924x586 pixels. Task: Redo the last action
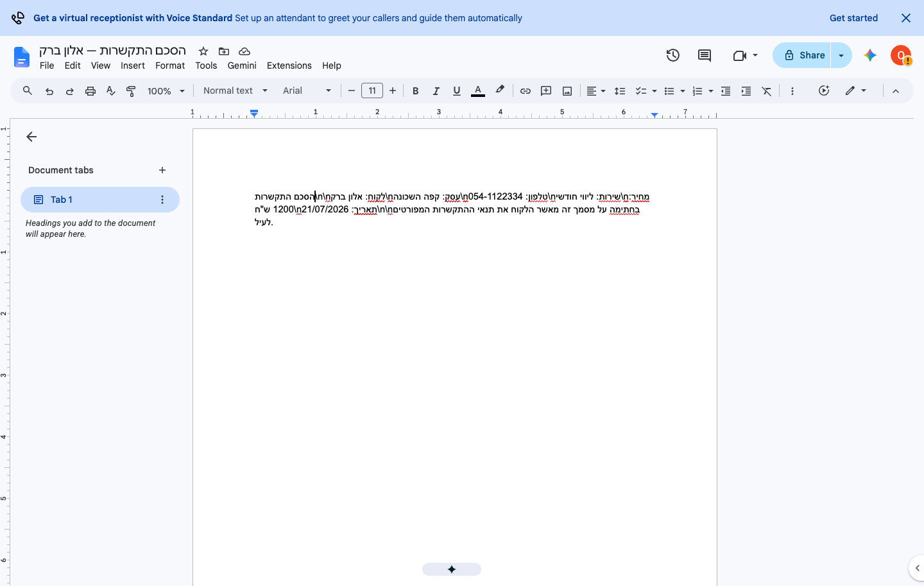click(70, 91)
